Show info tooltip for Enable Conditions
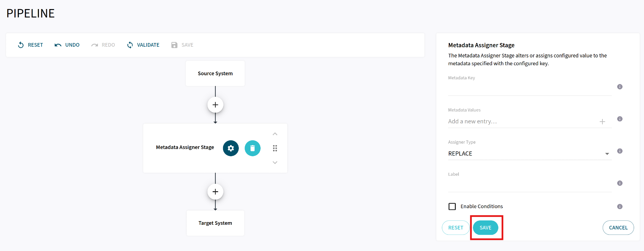644x251 pixels. click(620, 207)
